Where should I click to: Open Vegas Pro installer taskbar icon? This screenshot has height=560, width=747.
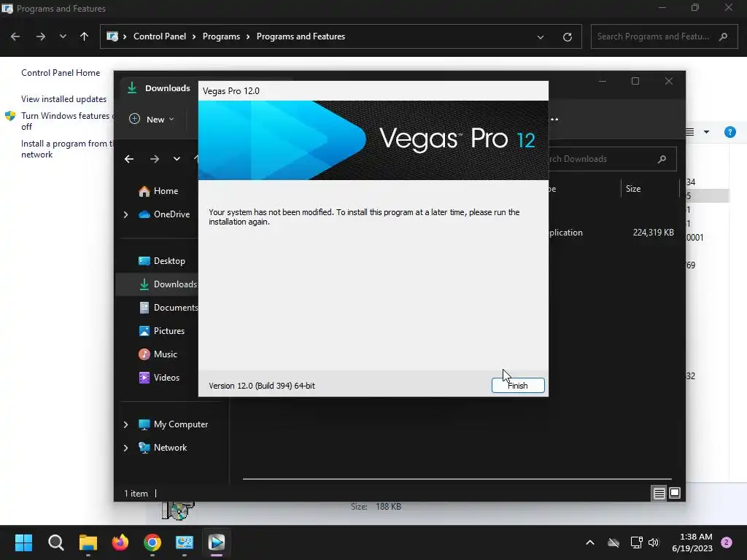point(216,542)
